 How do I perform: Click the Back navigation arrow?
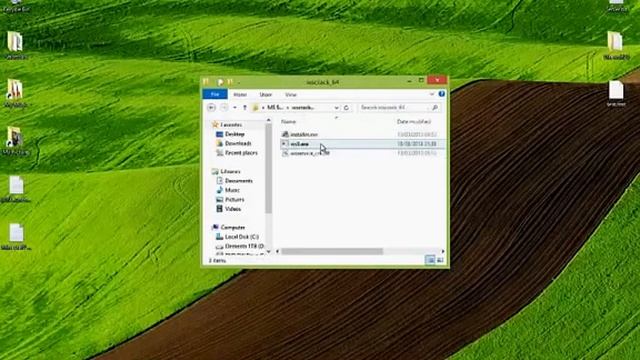coord(211,107)
